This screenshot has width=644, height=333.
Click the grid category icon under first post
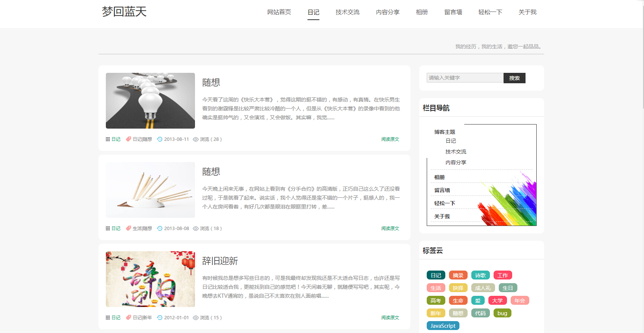pyautogui.click(x=108, y=139)
